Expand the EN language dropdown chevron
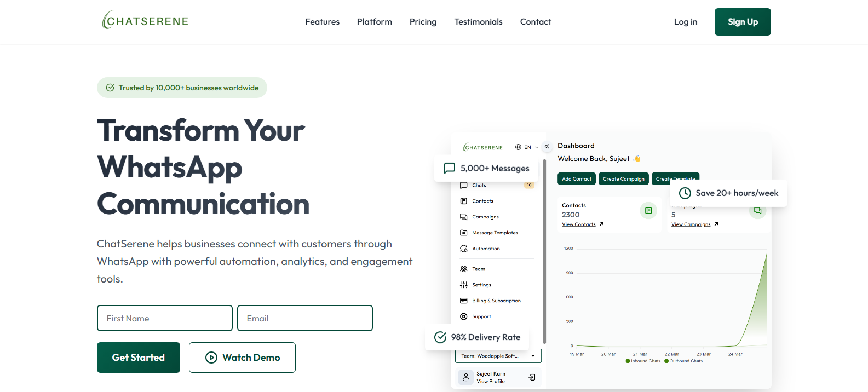This screenshot has height=392, width=868. coord(536,147)
